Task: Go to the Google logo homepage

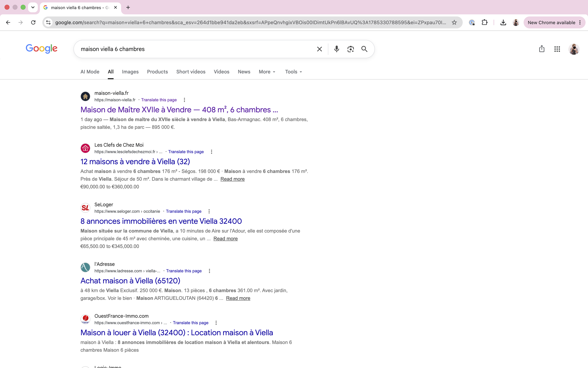Action: [41, 49]
